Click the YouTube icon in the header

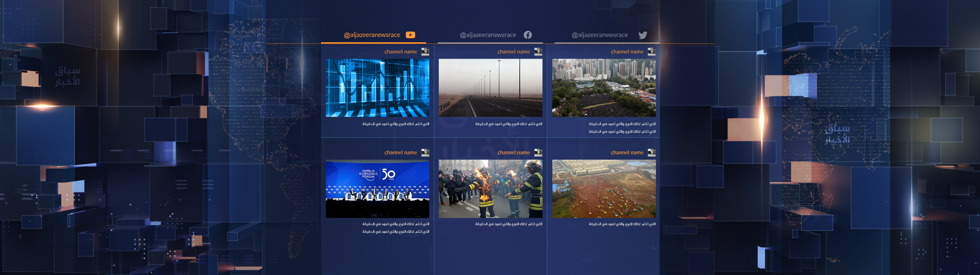coord(410,35)
